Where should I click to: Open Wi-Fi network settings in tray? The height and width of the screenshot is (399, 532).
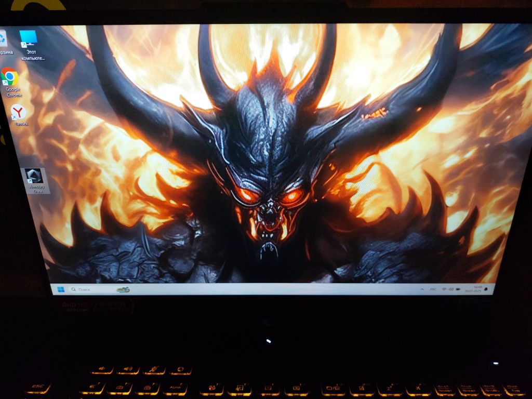pos(444,289)
